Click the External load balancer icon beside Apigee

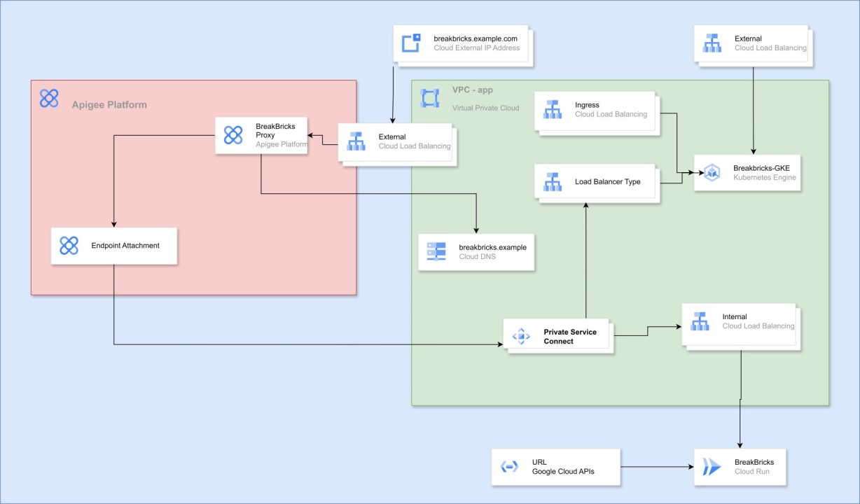[356, 141]
